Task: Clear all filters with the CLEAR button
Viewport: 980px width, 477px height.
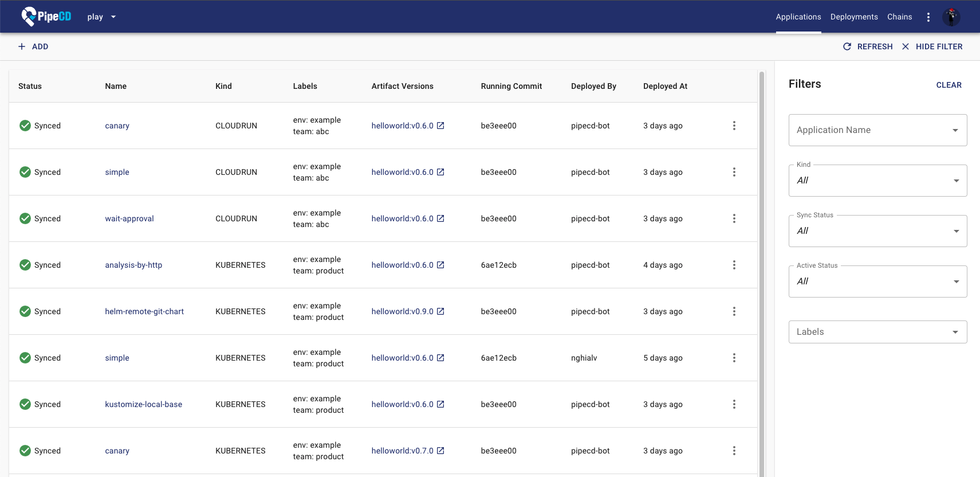Action: click(x=948, y=85)
